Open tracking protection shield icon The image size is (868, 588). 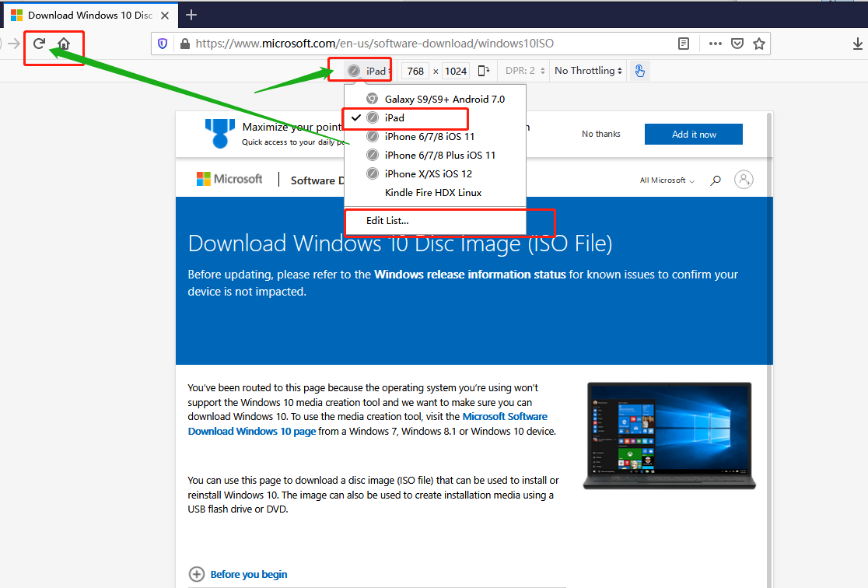[163, 44]
